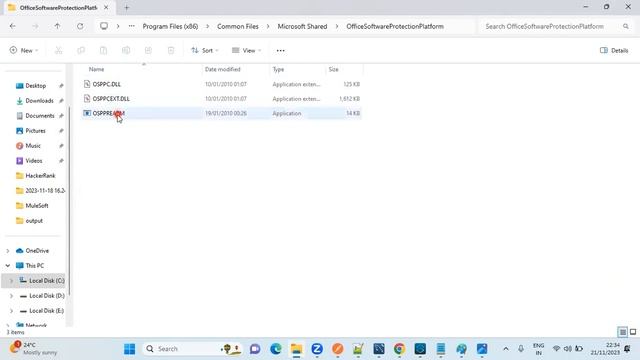Click the Cut scissors icon
This screenshot has height=360, width=640.
59,50
